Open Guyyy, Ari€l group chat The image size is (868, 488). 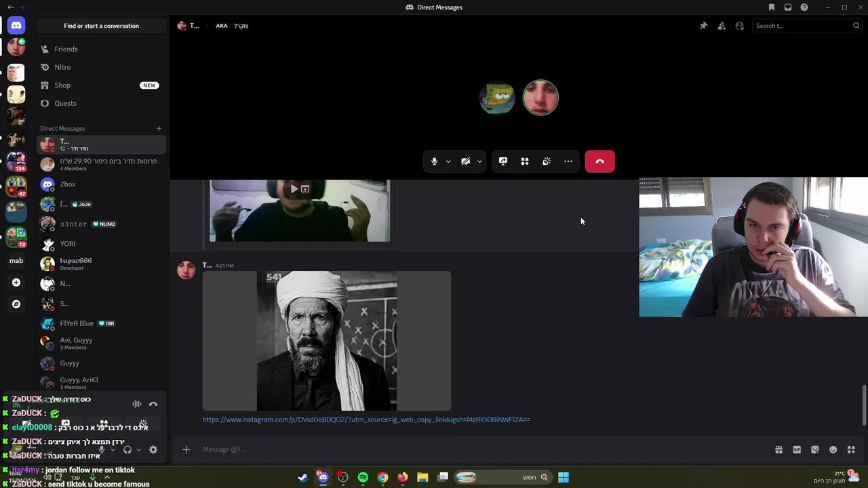point(101,383)
